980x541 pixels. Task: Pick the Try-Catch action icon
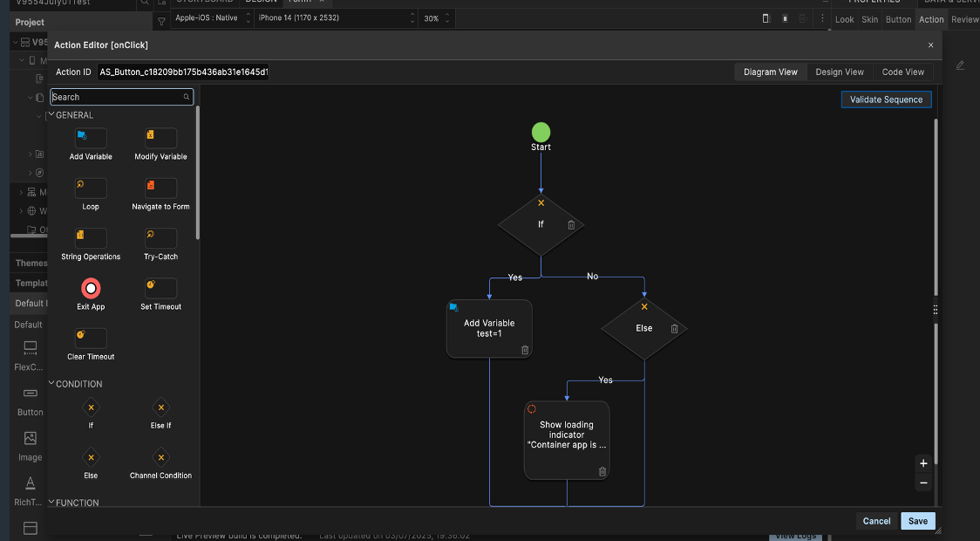(x=160, y=237)
